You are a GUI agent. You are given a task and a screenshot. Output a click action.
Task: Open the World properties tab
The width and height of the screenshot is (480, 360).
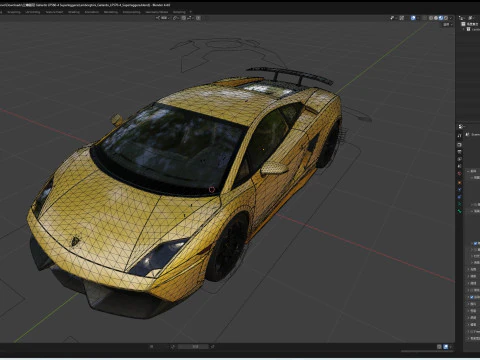tap(459, 173)
